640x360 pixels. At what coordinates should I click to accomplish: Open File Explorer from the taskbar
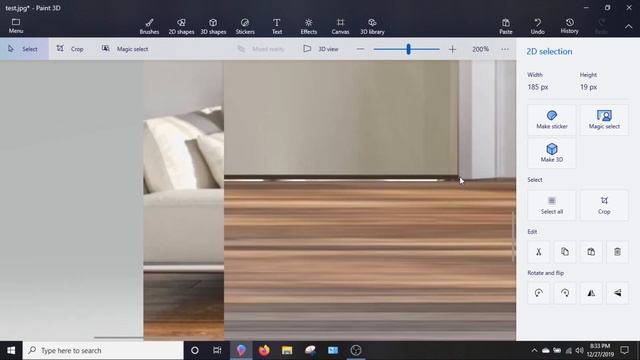pos(287,350)
